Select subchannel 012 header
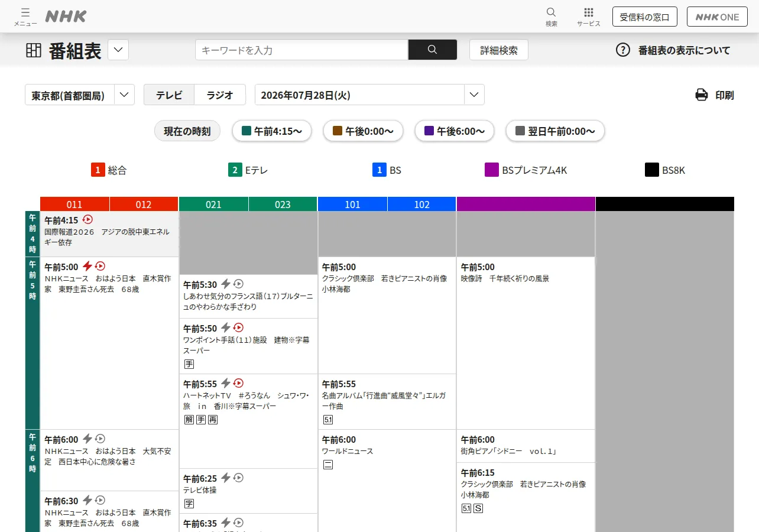759x532 pixels. pos(144,204)
